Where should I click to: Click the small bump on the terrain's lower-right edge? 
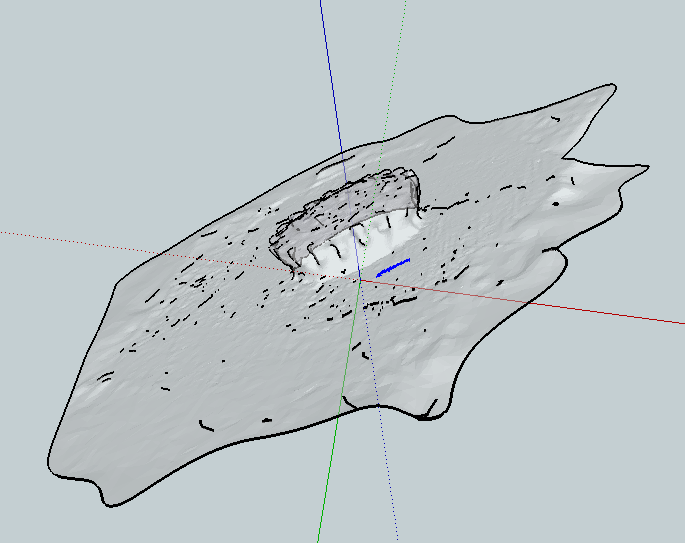click(x=434, y=410)
